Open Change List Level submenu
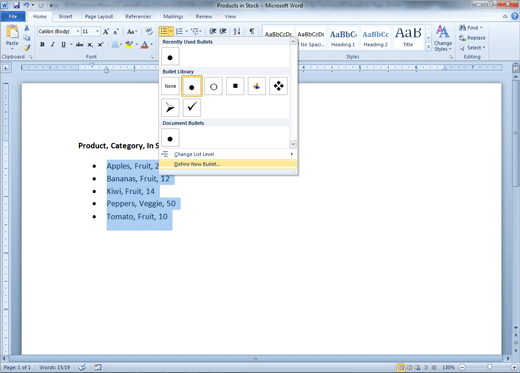This screenshot has width=520, height=373. point(228,154)
